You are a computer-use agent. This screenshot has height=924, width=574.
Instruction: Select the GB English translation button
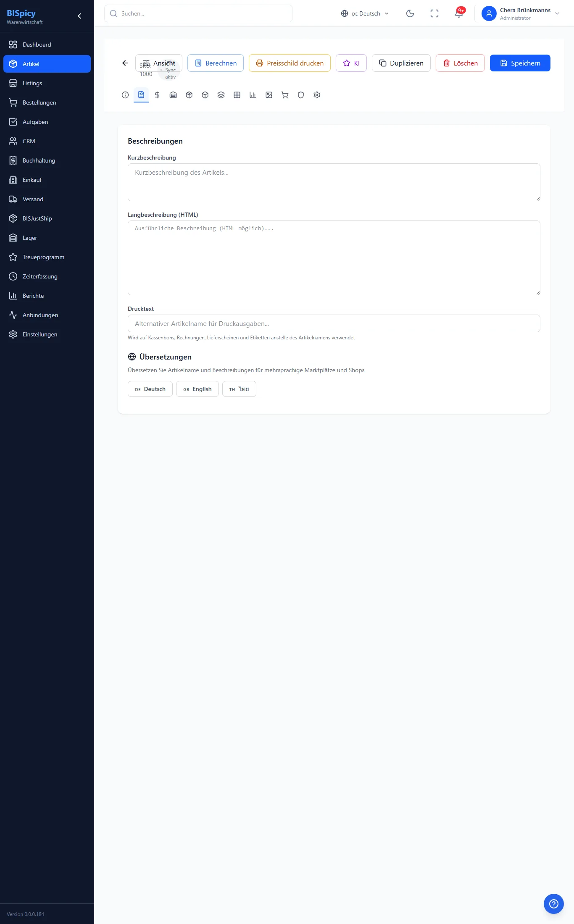(x=197, y=389)
